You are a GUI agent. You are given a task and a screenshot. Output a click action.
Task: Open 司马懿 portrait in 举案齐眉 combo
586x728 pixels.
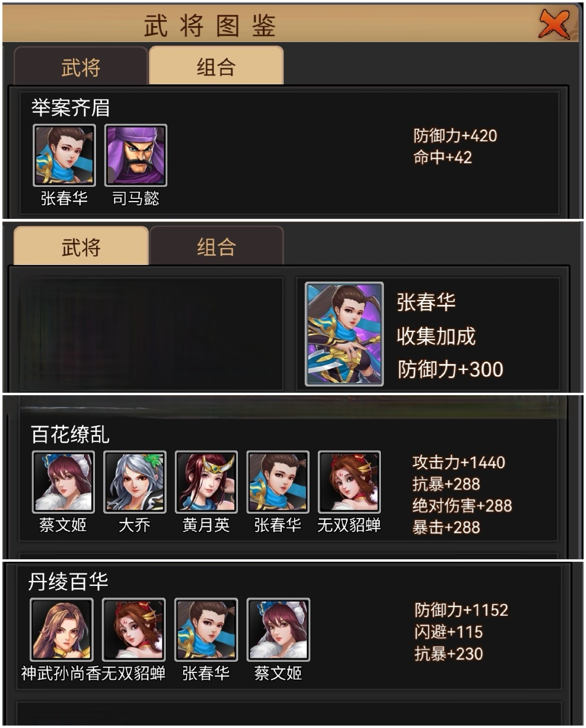point(136,155)
